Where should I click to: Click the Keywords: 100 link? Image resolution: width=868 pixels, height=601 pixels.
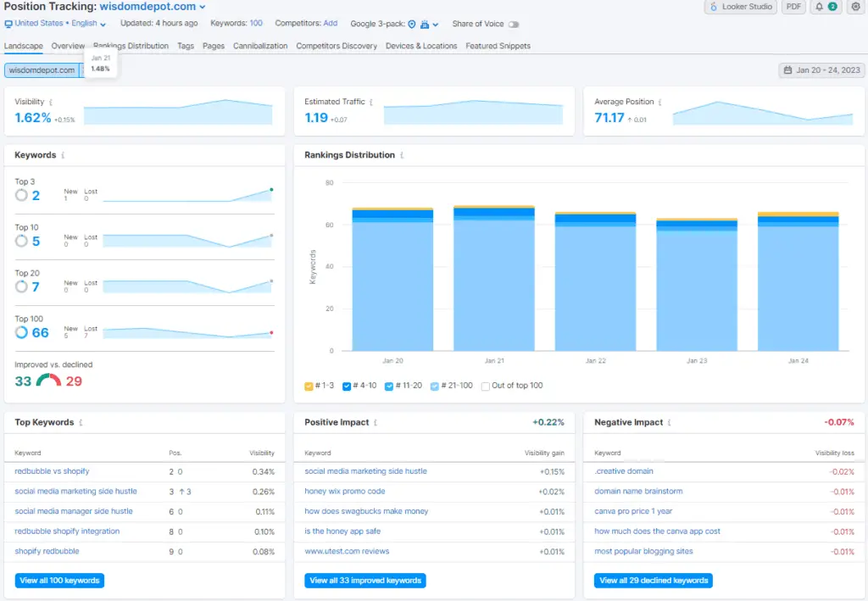pyautogui.click(x=256, y=23)
